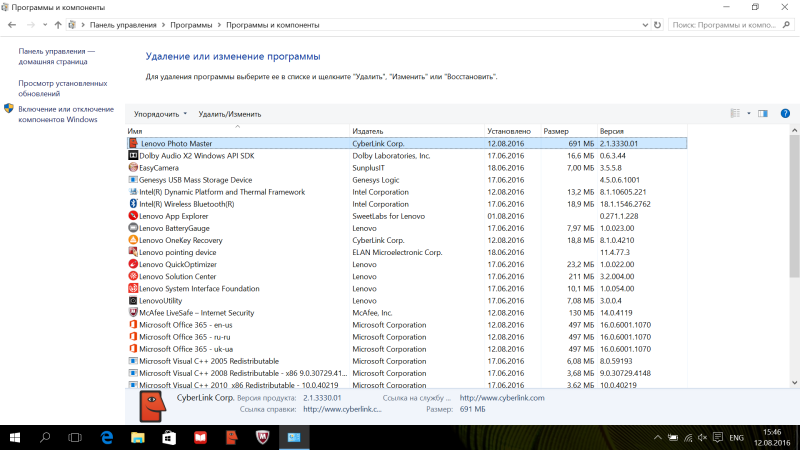Select Intel(R) Dynamic Platform and Thermal Framework

[407, 192]
